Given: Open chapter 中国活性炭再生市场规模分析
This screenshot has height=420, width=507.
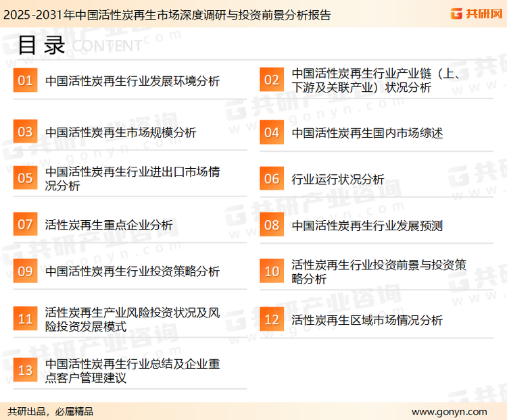Looking at the screenshot, I should [120, 132].
